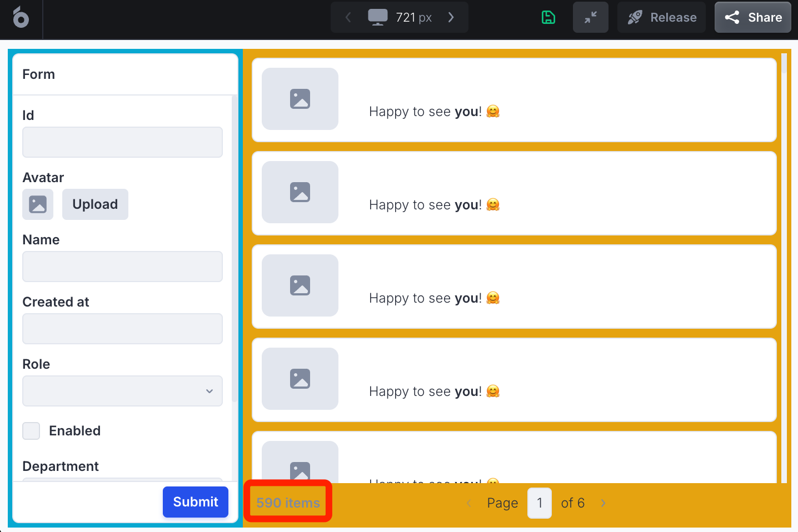The image size is (798, 532).
Task: Focus the Id input field
Action: point(122,142)
